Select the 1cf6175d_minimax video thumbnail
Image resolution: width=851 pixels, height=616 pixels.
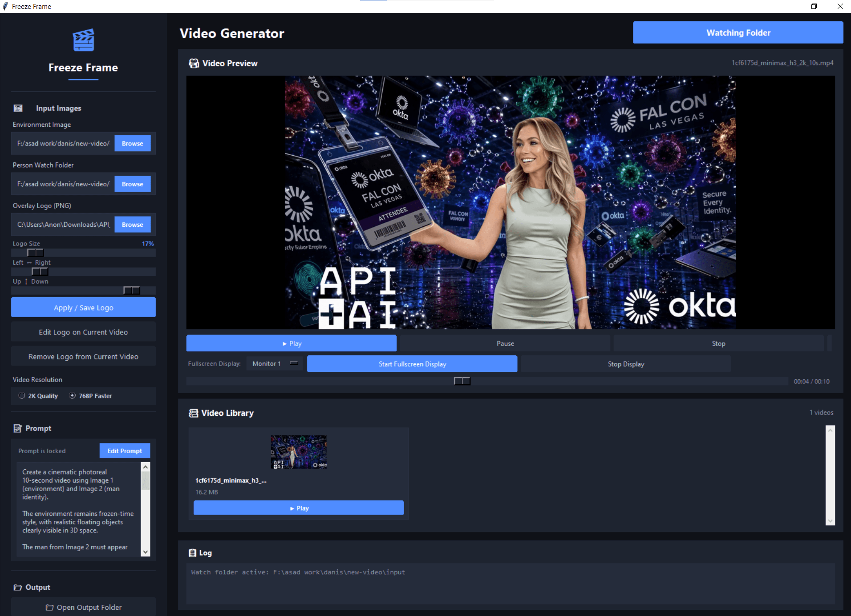click(299, 452)
